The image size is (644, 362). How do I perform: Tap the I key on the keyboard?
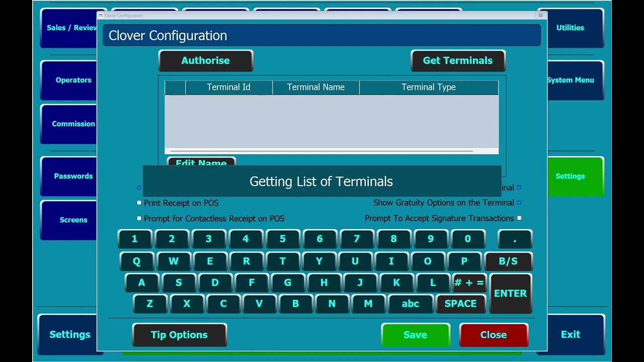click(x=391, y=261)
